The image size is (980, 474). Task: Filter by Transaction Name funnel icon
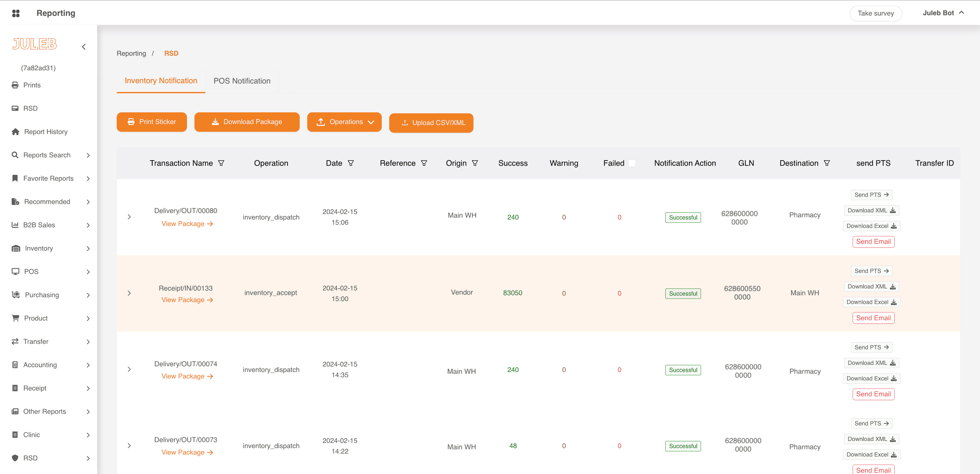[221, 163]
